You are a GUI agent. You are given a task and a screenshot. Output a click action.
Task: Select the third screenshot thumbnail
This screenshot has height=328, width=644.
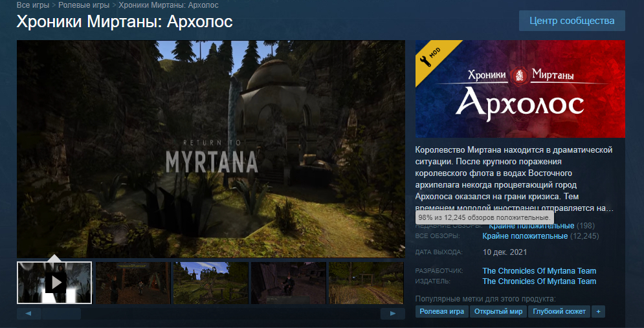pyautogui.click(x=211, y=283)
